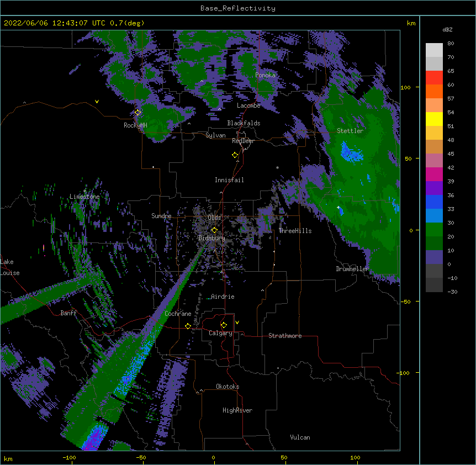This screenshot has width=476, height=465.
Task: Click the yellow diamond marker between Olds and Didsbury
Action: (x=214, y=230)
